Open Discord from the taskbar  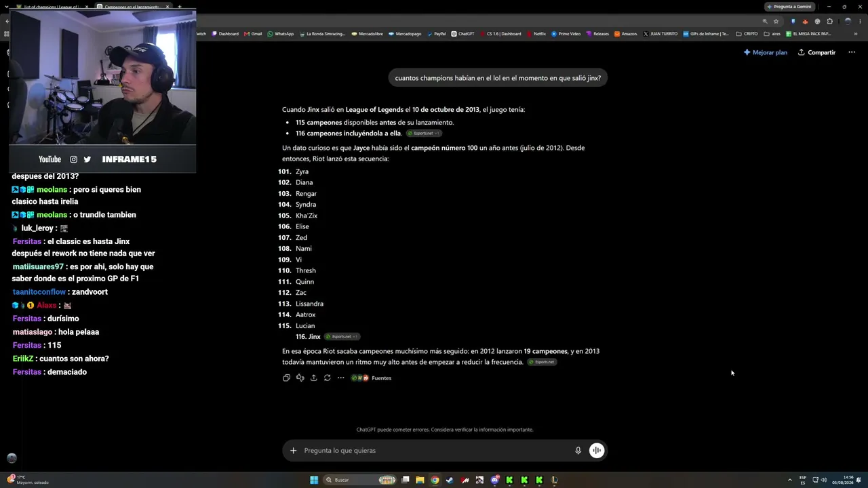coord(495,480)
